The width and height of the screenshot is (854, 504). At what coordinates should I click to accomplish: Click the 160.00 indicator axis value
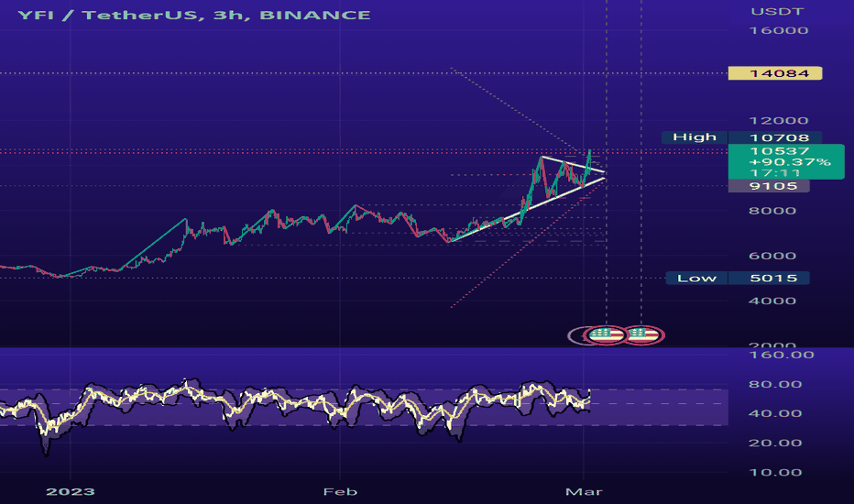tap(782, 355)
